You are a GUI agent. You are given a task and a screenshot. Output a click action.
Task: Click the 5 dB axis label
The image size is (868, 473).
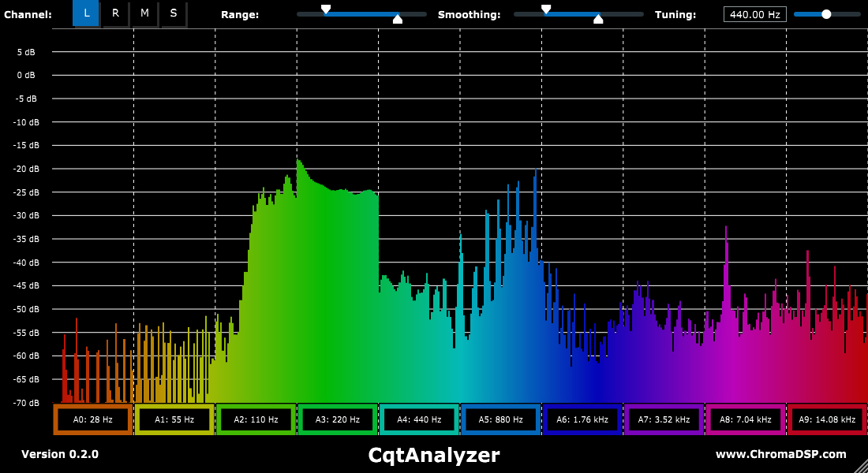26,52
